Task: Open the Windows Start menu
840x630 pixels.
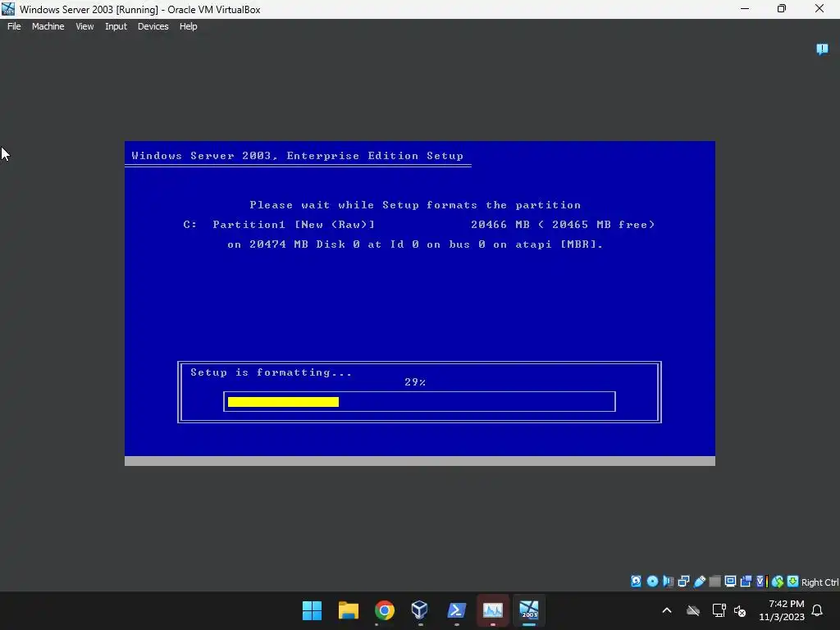Action: [x=312, y=610]
